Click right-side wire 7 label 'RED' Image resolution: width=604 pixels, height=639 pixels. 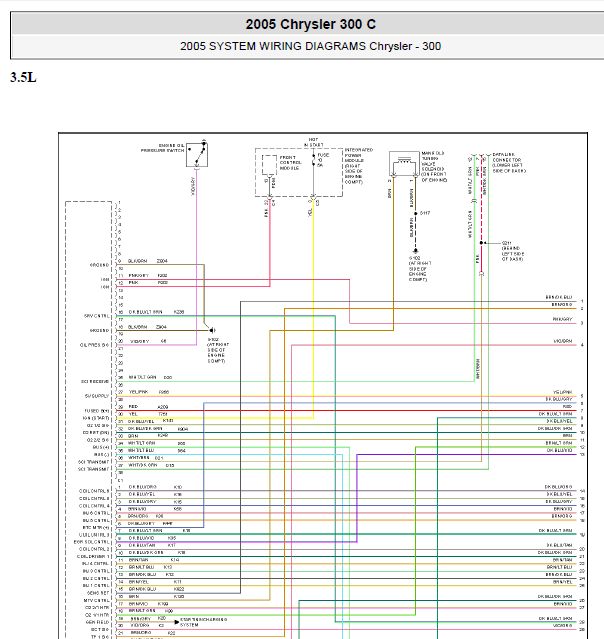568,406
